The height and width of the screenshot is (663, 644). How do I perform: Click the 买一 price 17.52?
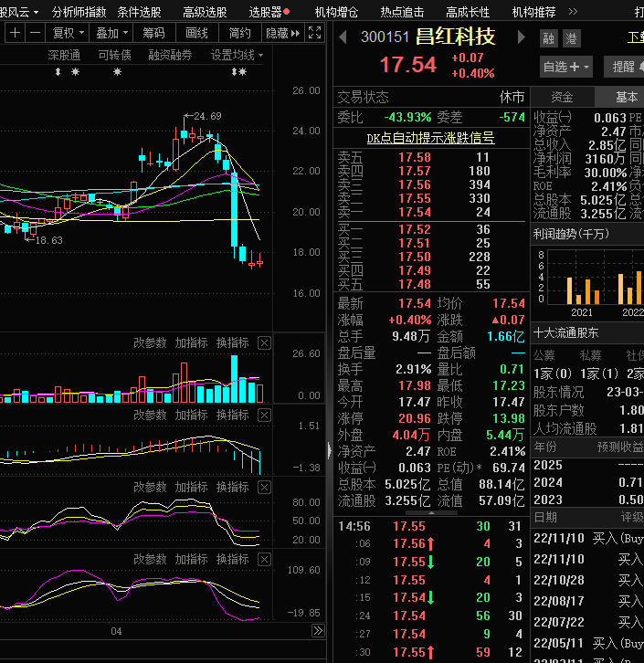[415, 229]
